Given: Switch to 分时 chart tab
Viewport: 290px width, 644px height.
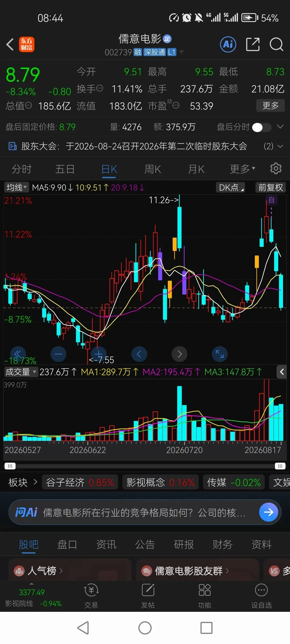Looking at the screenshot, I should (x=22, y=169).
